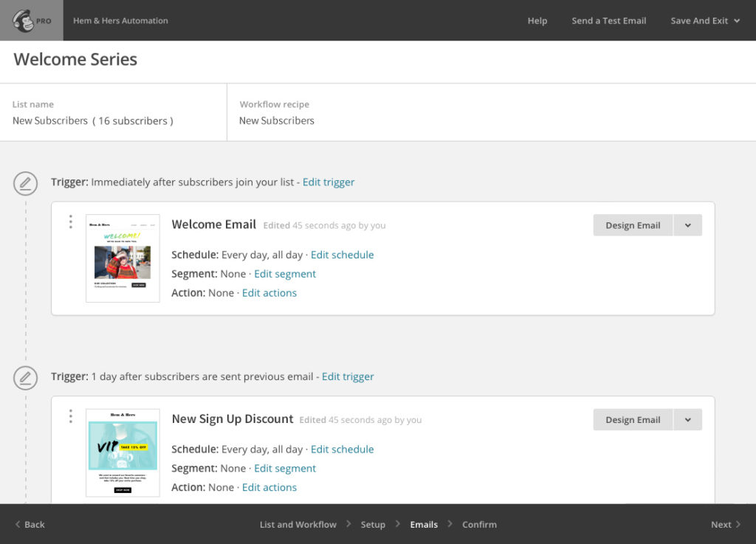Image resolution: width=756 pixels, height=544 pixels.
Task: Grab the drag handle on Welcome Email card
Action: [x=71, y=221]
